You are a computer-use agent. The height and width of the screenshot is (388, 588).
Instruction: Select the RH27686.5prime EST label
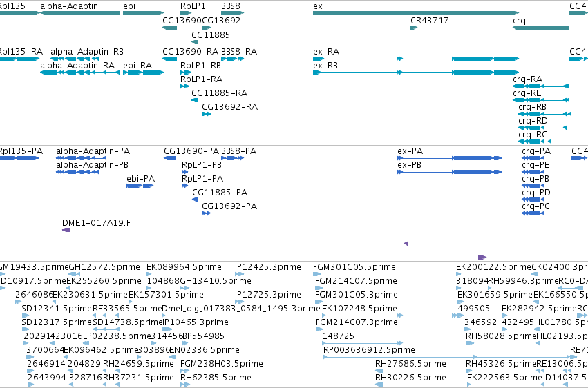tap(410, 364)
